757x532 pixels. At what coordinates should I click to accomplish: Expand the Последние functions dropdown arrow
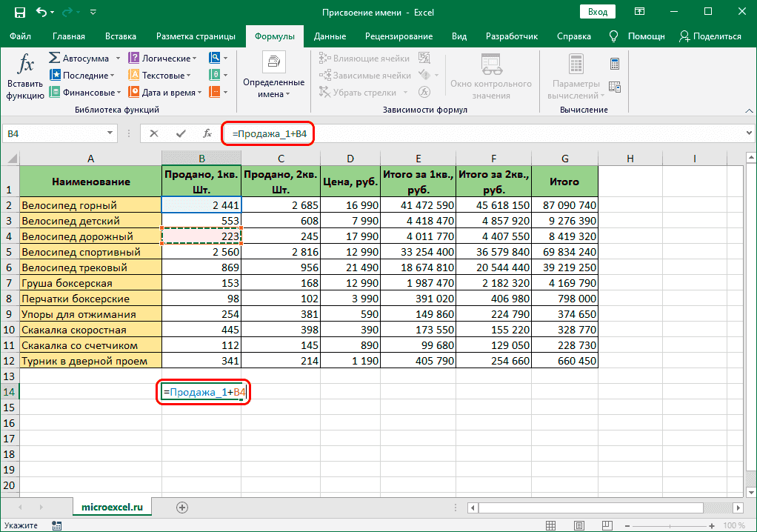pyautogui.click(x=111, y=74)
